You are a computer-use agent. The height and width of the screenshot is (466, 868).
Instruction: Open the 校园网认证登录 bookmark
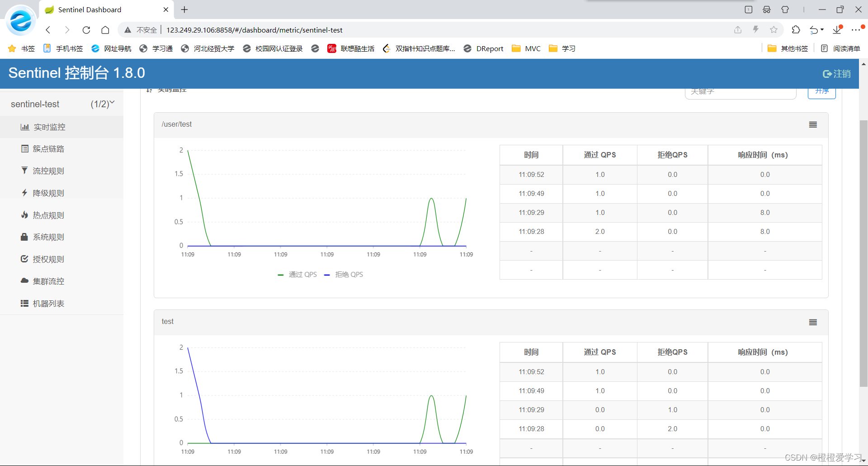coord(273,48)
